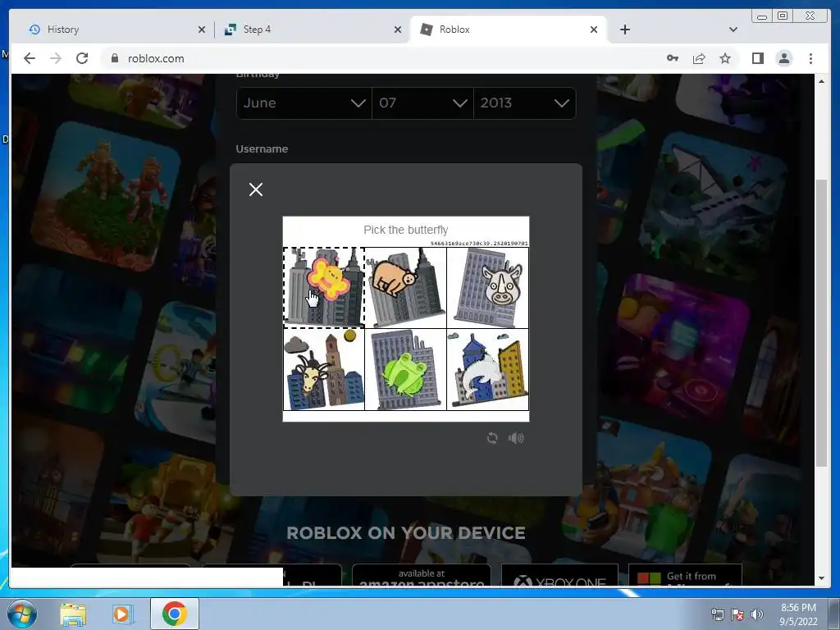The image size is (840, 630).
Task: Go forward to the next page
Action: pyautogui.click(x=56, y=58)
